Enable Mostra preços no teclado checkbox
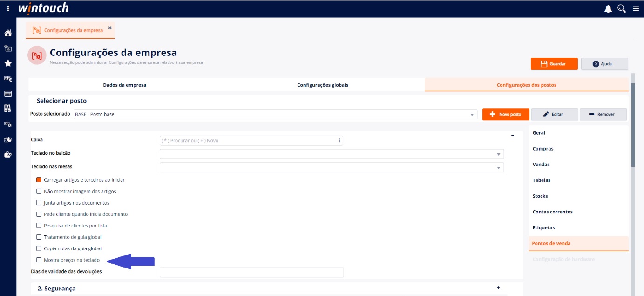This screenshot has height=296, width=644. 39,260
